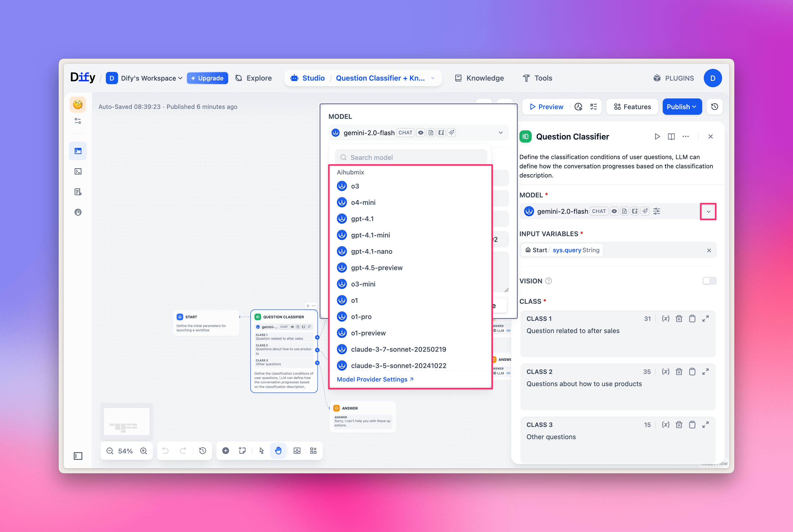Open the model parameter sliders icon

click(x=657, y=211)
